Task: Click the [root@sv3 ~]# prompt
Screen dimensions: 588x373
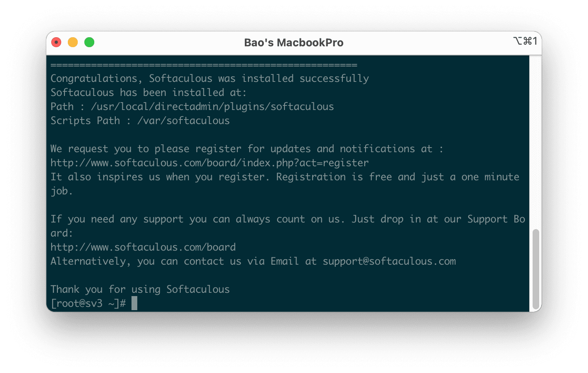Action: [x=88, y=304]
